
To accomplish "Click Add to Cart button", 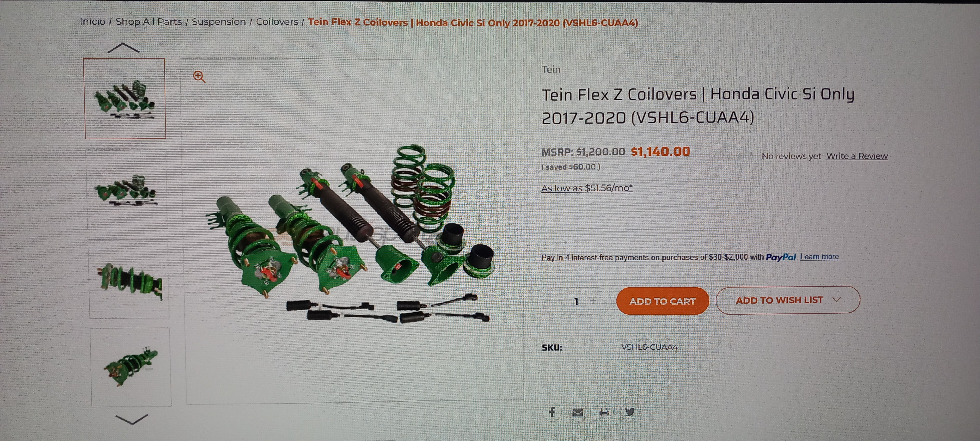I will pos(662,301).
